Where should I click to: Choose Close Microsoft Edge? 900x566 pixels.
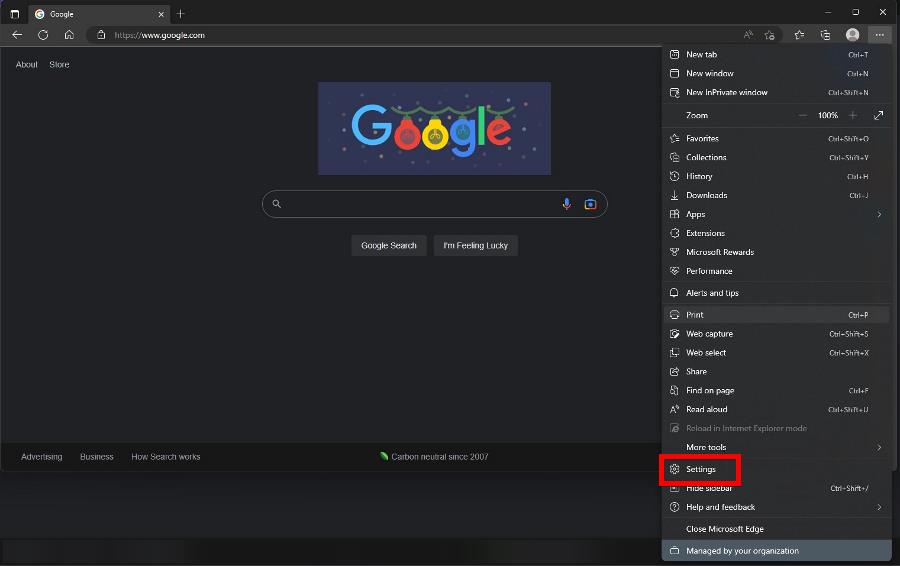pyautogui.click(x=777, y=529)
